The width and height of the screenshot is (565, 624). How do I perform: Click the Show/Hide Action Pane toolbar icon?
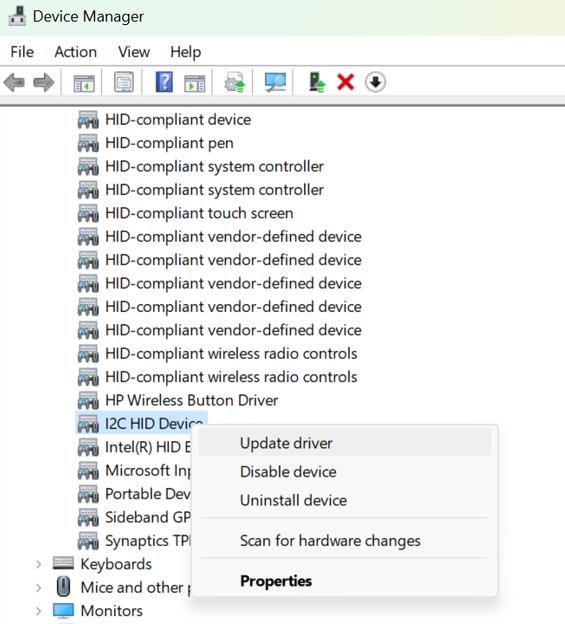(x=195, y=83)
